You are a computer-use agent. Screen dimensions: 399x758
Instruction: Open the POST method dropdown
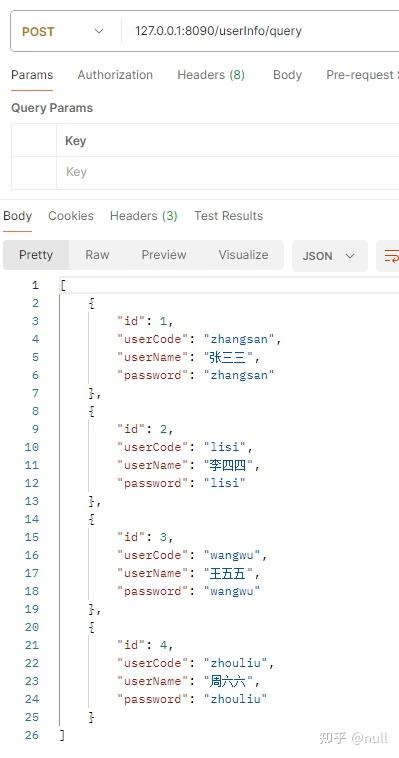pyautogui.click(x=63, y=31)
